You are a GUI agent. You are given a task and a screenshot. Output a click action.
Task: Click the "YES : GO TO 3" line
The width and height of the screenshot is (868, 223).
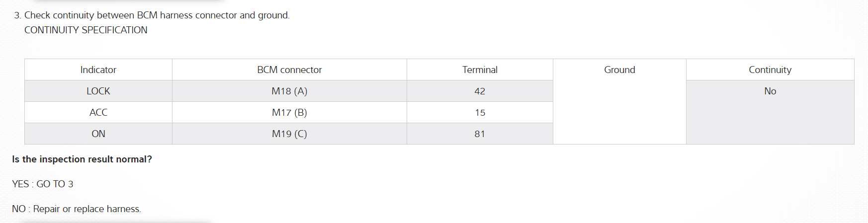[43, 184]
